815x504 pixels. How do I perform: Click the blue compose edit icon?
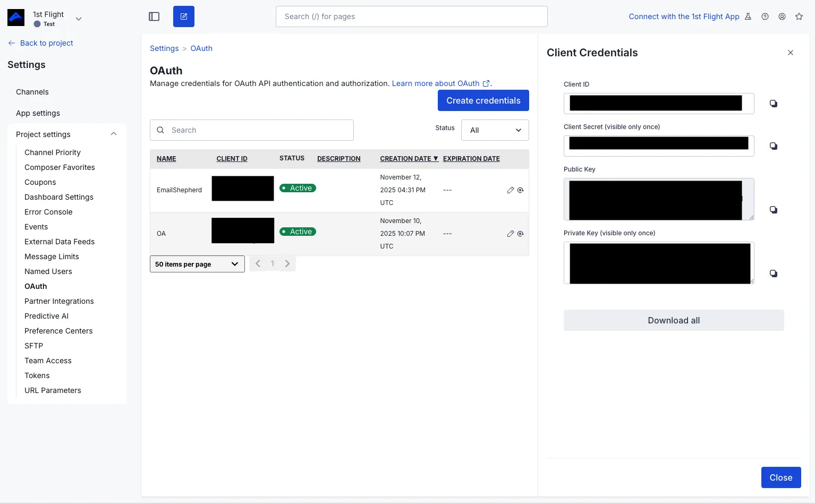click(184, 16)
